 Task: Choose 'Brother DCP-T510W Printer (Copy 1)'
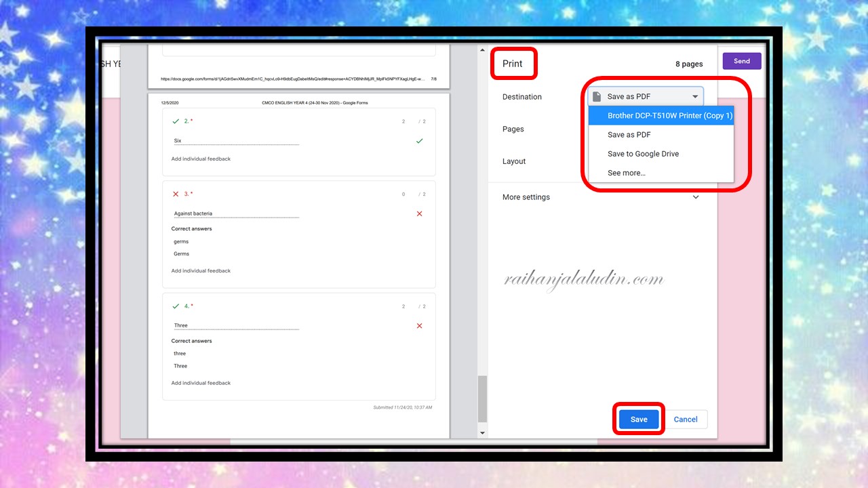pos(669,115)
